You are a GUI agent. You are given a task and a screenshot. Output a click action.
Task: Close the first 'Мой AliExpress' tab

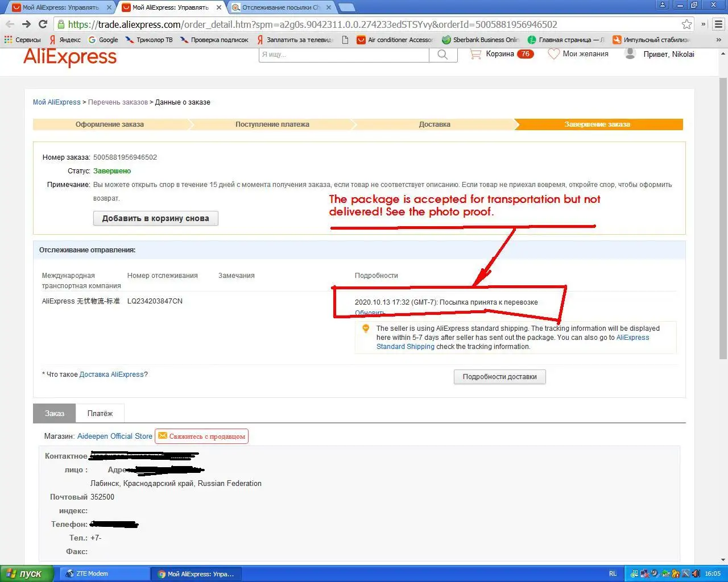(x=109, y=8)
